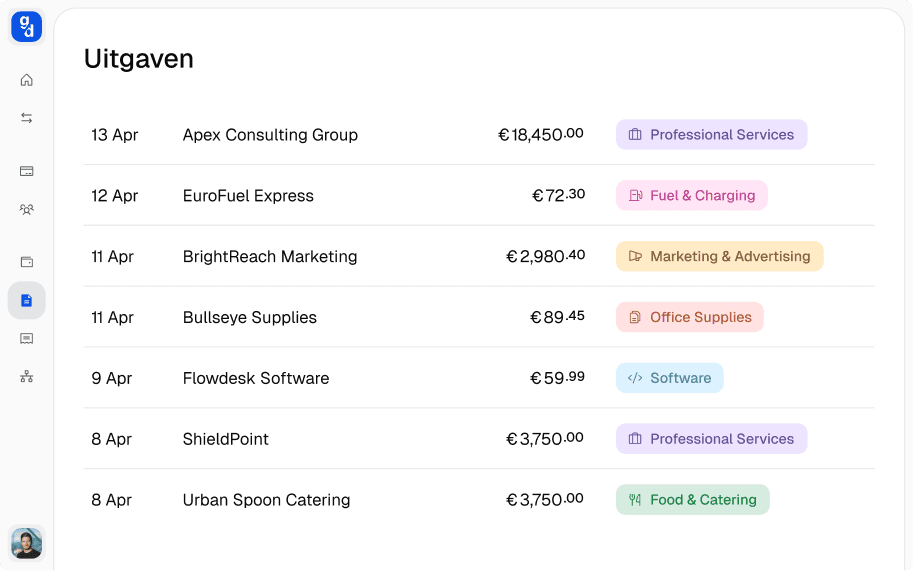The image size is (913, 571).
Task: Open the Flowdesk Software expense row
Action: (256, 379)
